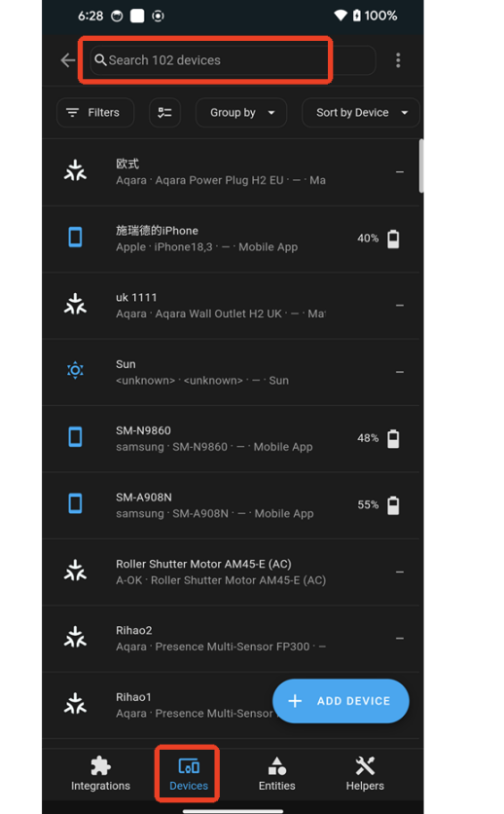
Task: Expand the Group by dropdown
Action: 241,113
